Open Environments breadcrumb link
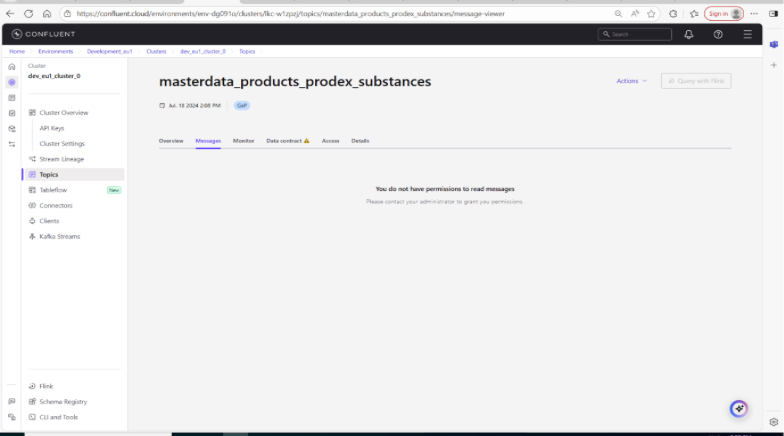The width and height of the screenshot is (784, 436). tap(56, 52)
